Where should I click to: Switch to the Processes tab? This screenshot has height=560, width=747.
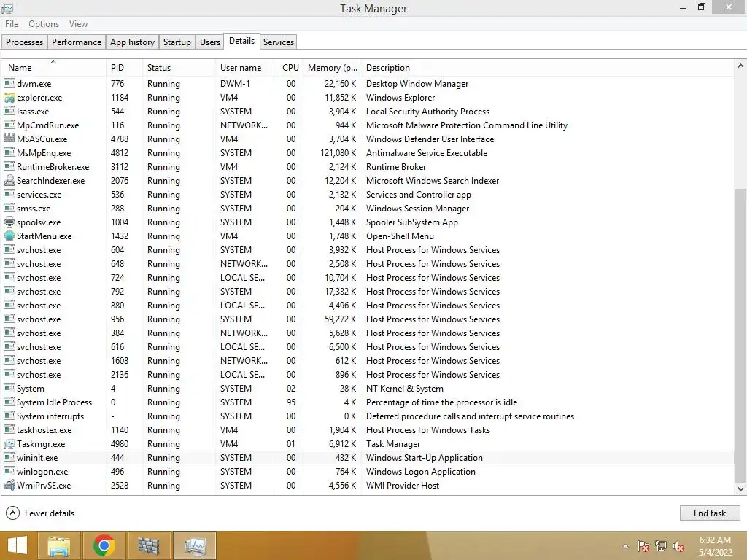click(24, 42)
